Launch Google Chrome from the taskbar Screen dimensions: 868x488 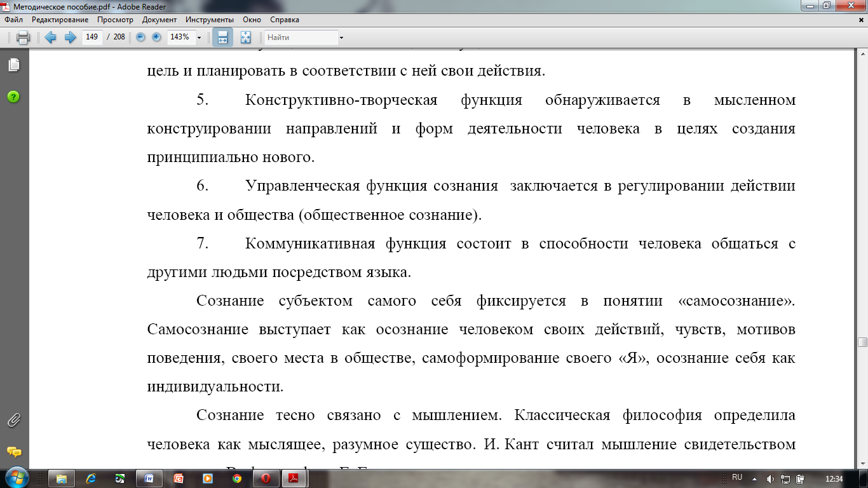[236, 478]
